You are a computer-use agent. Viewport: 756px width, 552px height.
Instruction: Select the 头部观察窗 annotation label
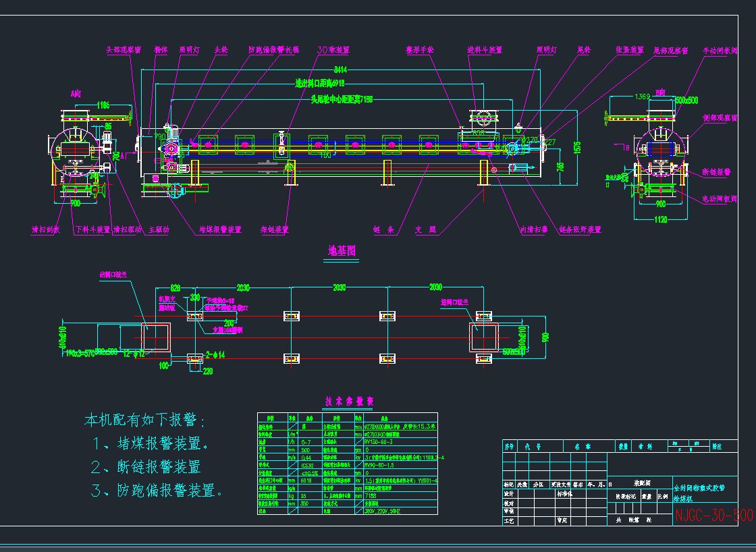tap(124, 50)
